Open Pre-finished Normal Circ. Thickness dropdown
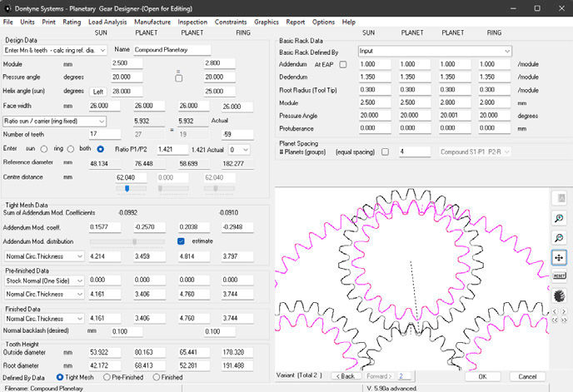Viewport: 573px width, 392px height. click(44, 294)
